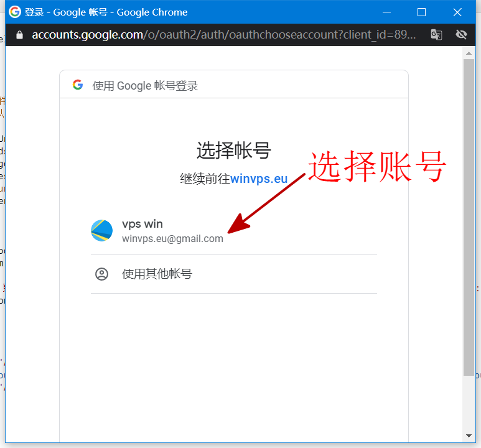Close the Chrome sign-in window

(457, 12)
